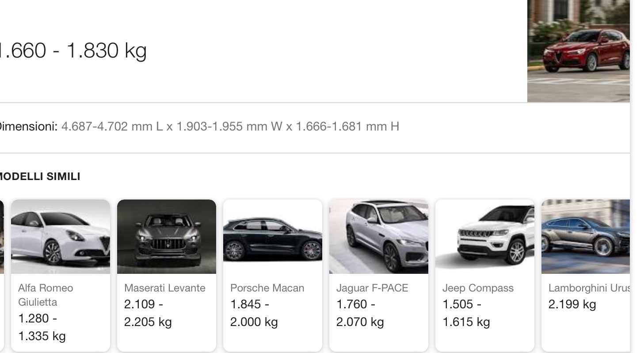Image resolution: width=644 pixels, height=353 pixels.
Task: Click the Dimensioni label
Action: pos(28,127)
